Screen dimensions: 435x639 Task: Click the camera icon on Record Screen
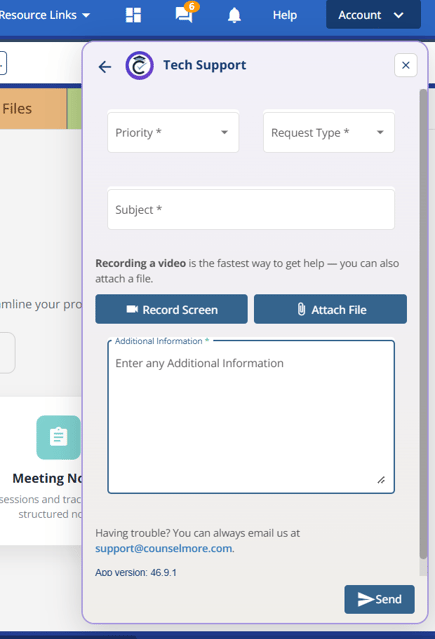point(132,309)
